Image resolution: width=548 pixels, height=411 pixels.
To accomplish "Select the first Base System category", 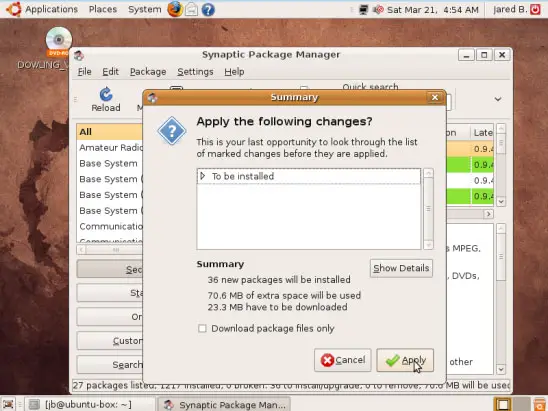I will pos(109,163).
